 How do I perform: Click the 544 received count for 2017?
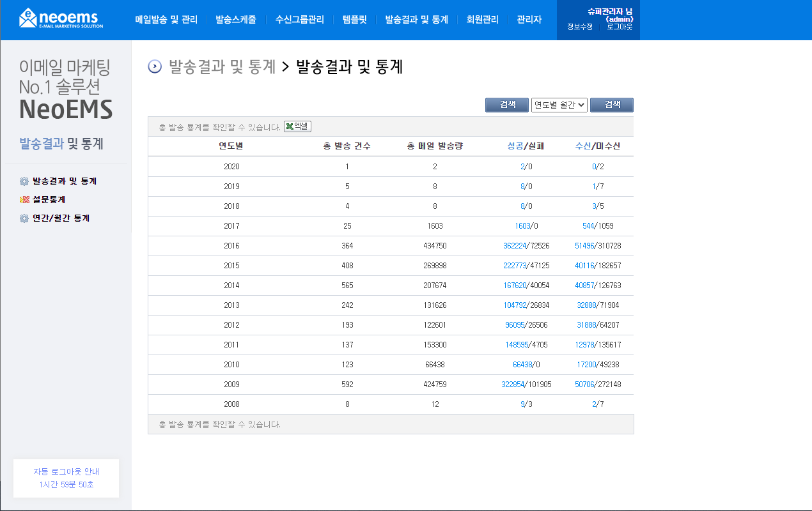588,226
